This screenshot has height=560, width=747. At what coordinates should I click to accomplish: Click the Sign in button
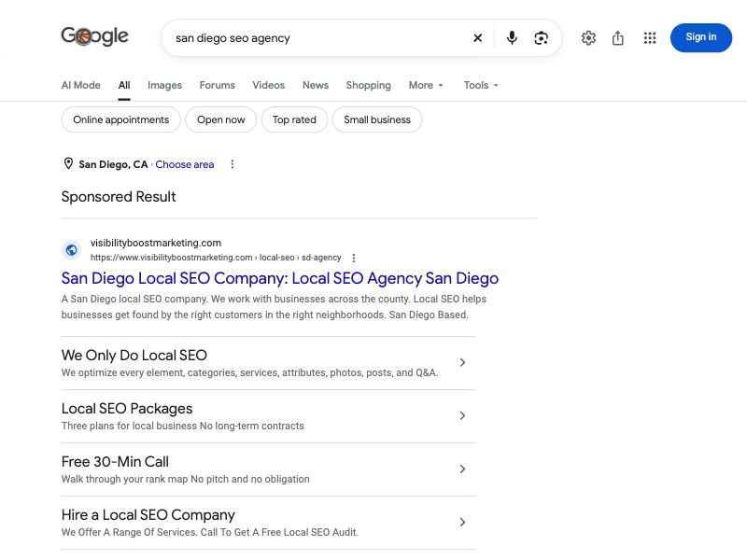point(701,37)
